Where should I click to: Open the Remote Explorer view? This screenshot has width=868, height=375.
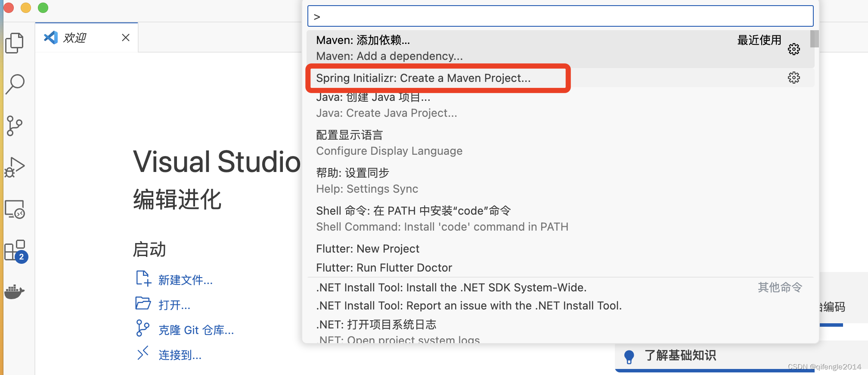15,209
